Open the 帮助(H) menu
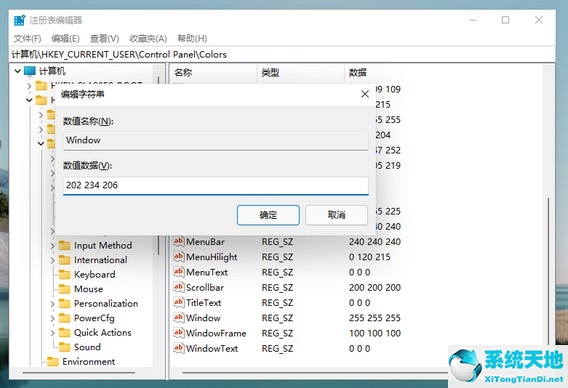568x388 pixels. [x=192, y=38]
